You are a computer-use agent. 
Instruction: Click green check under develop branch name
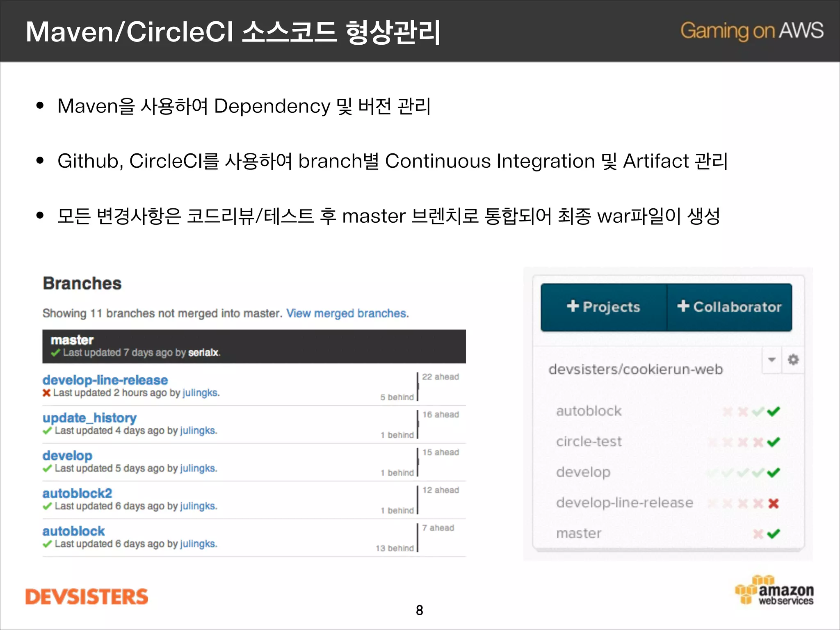tap(47, 468)
